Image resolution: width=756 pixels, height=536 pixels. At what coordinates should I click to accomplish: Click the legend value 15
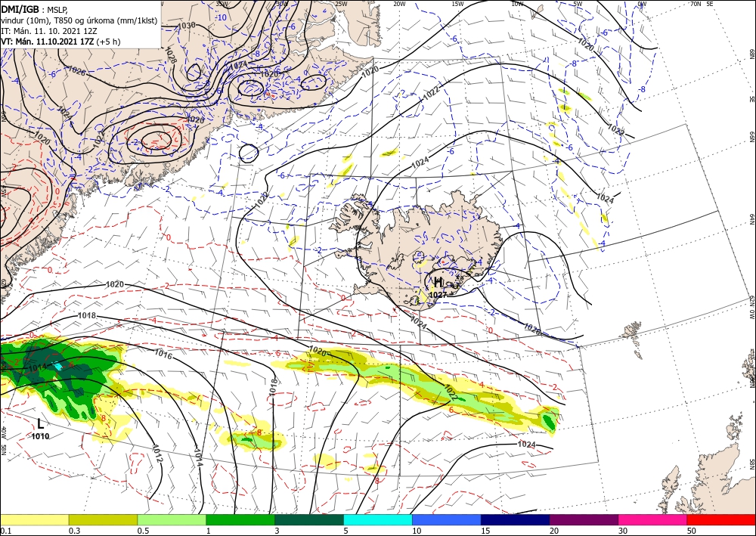click(485, 531)
